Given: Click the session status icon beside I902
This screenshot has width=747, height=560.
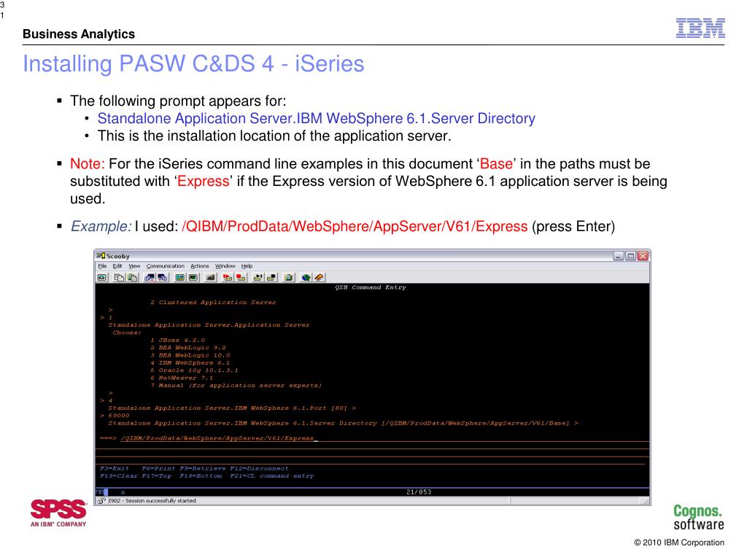Looking at the screenshot, I should (101, 500).
